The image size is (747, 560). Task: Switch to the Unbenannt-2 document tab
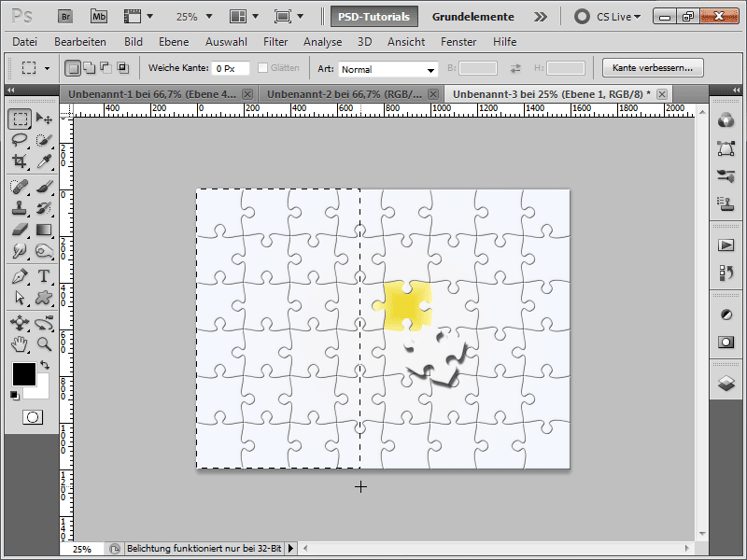click(x=345, y=94)
